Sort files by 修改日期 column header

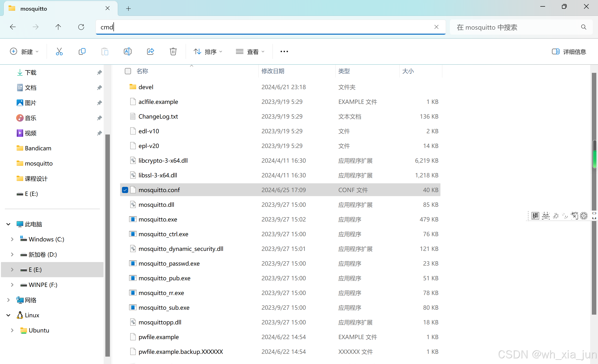coord(273,71)
